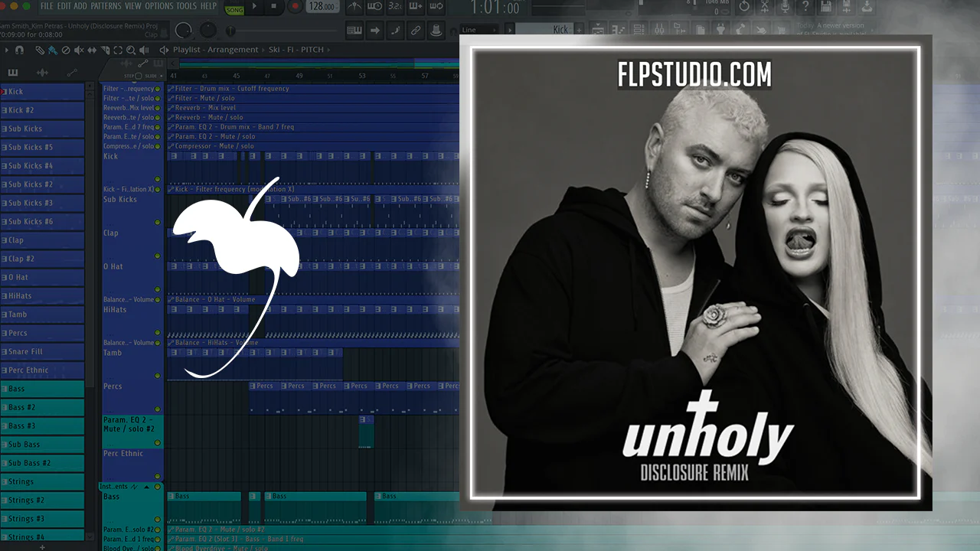The height and width of the screenshot is (551, 980).
Task: Click the Ski - Fi - PITCH breadcrumb
Action: (x=296, y=50)
